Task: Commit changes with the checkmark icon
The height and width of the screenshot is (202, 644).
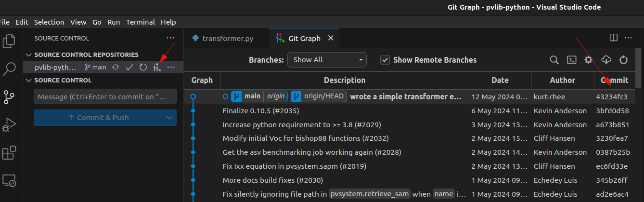Action: (129, 67)
